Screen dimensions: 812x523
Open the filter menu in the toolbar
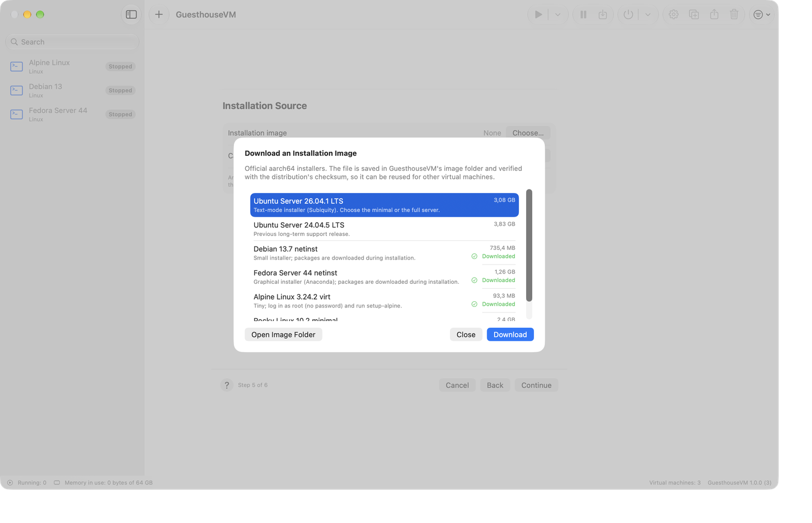click(762, 15)
